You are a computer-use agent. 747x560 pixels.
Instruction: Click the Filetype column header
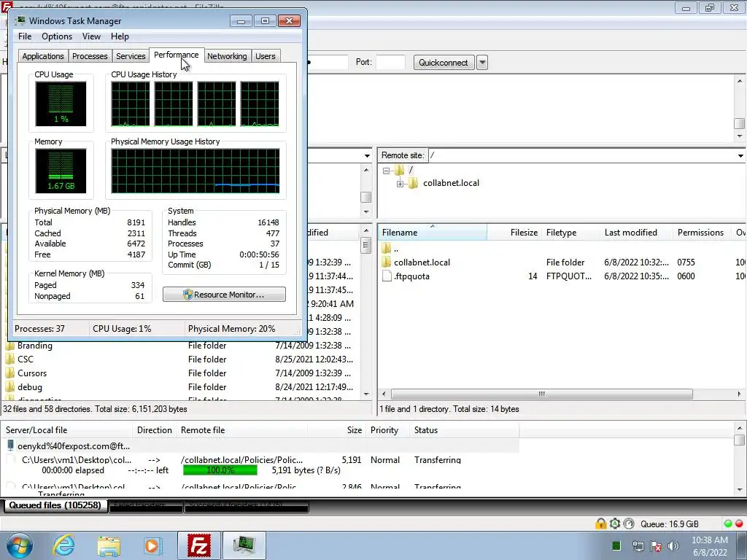[x=570, y=233]
